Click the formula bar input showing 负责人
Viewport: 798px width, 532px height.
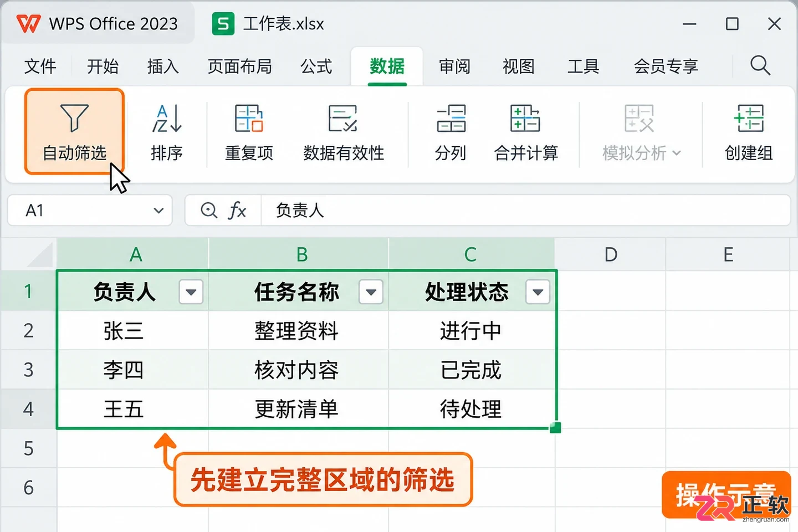(525, 211)
